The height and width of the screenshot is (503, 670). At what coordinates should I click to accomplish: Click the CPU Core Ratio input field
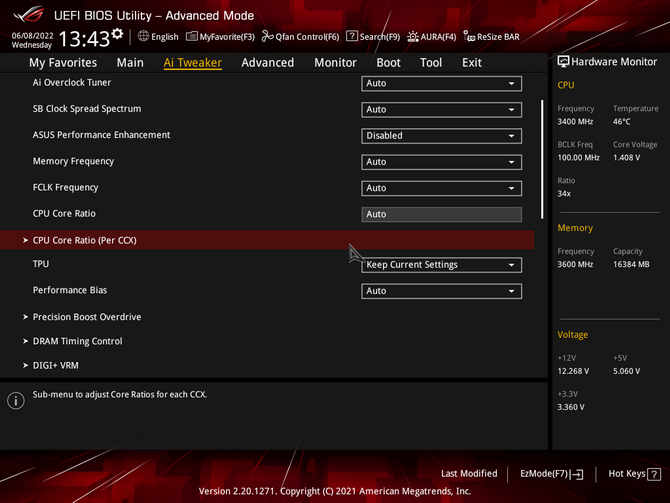click(441, 214)
